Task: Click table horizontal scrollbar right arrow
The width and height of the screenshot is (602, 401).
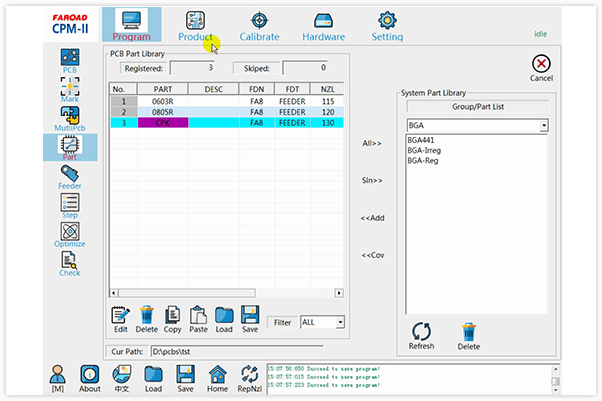Action: (339, 293)
